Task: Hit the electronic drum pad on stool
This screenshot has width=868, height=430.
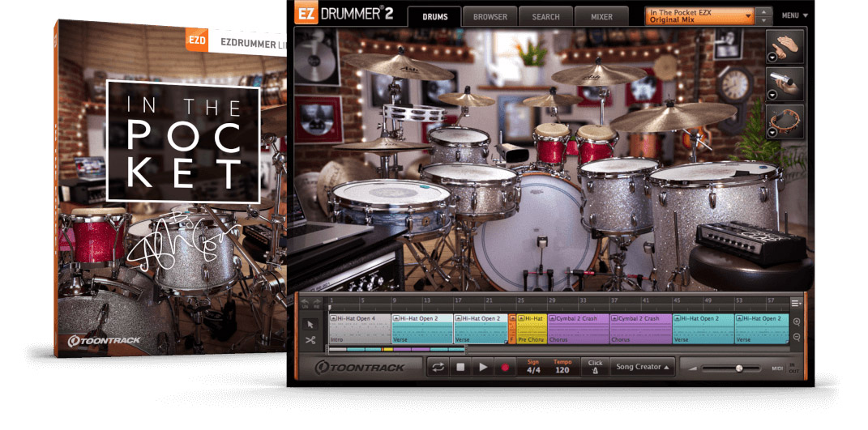Action: [750, 243]
